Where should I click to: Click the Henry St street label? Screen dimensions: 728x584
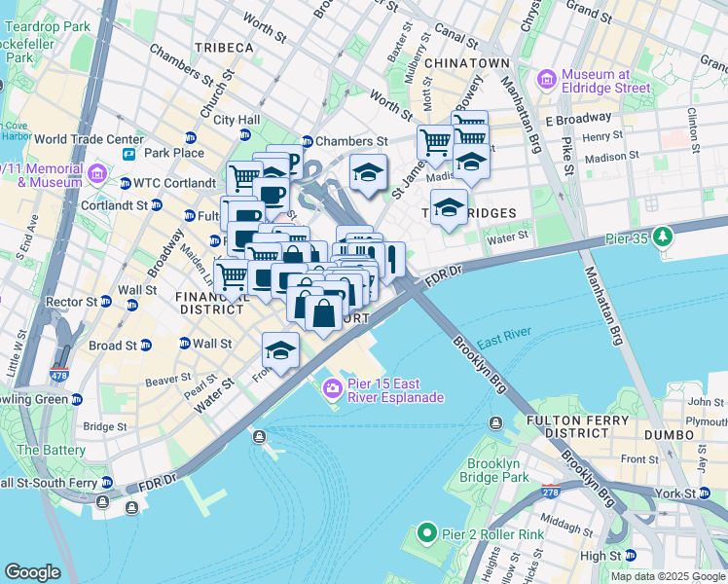click(602, 136)
